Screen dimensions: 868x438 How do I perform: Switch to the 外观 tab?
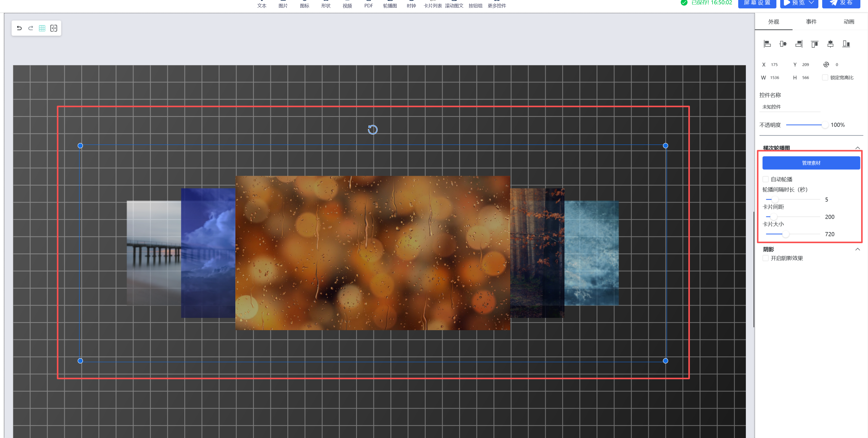tap(774, 22)
